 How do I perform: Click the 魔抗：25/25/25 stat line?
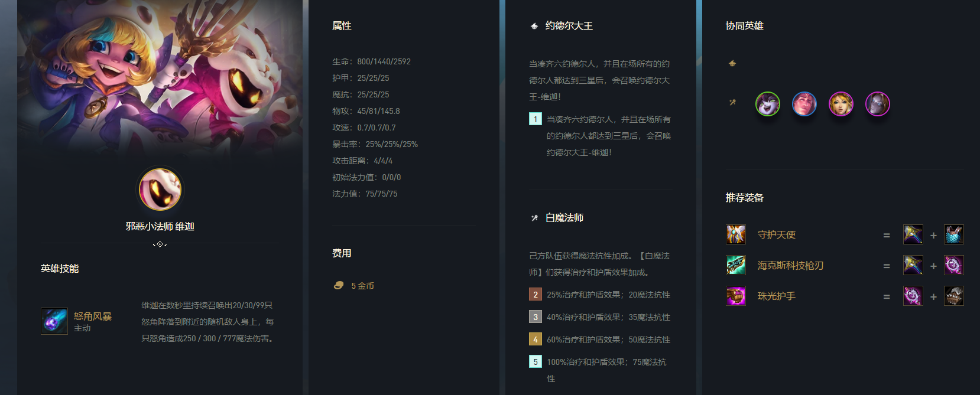click(x=361, y=94)
